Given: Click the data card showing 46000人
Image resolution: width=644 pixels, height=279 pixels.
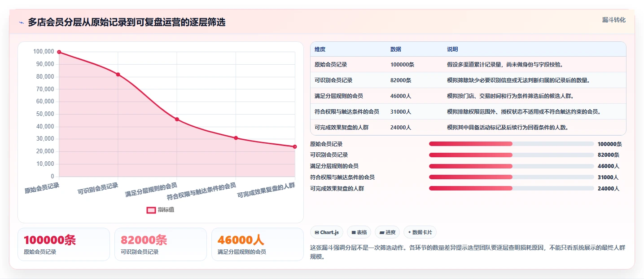Looking at the screenshot, I should coord(258,244).
